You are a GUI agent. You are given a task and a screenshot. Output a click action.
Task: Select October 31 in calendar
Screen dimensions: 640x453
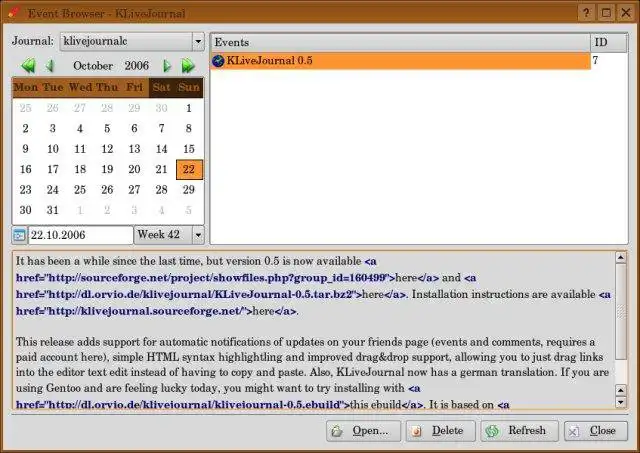53,210
